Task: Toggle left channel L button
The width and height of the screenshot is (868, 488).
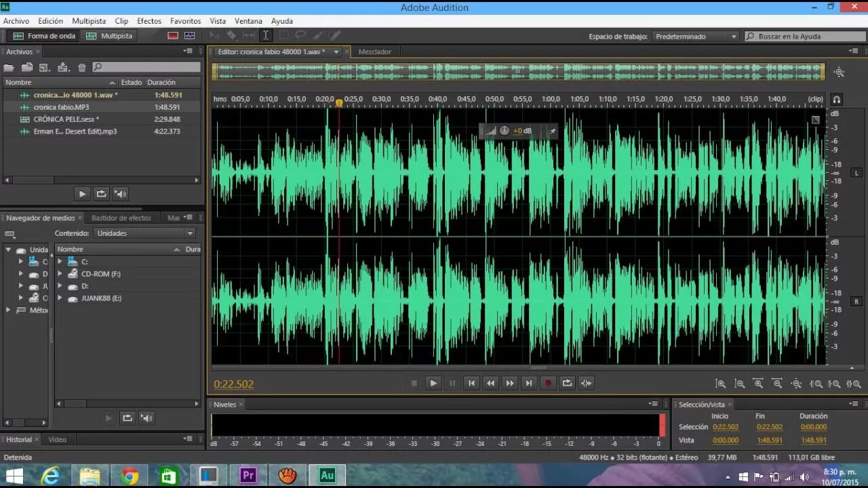Action: pos(856,172)
